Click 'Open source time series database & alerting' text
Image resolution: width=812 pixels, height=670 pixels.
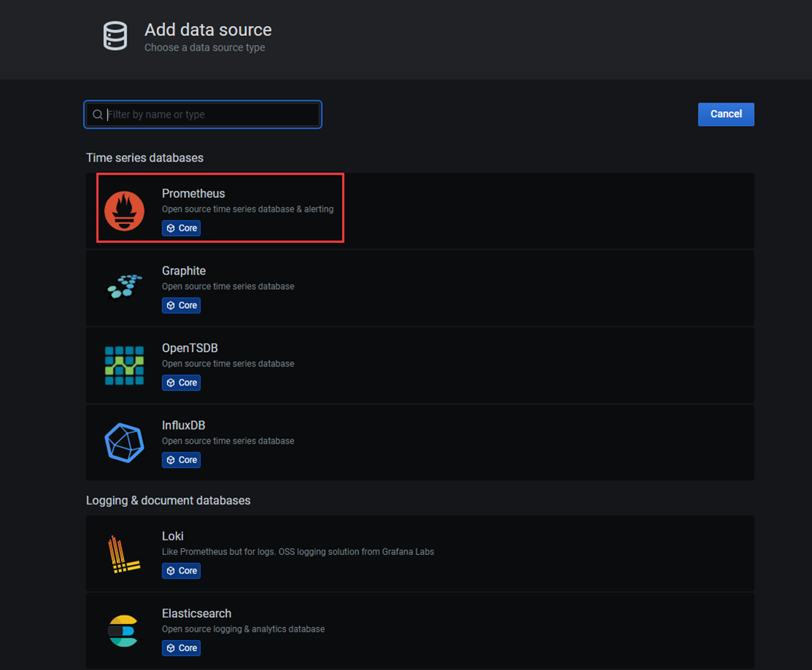coord(248,209)
